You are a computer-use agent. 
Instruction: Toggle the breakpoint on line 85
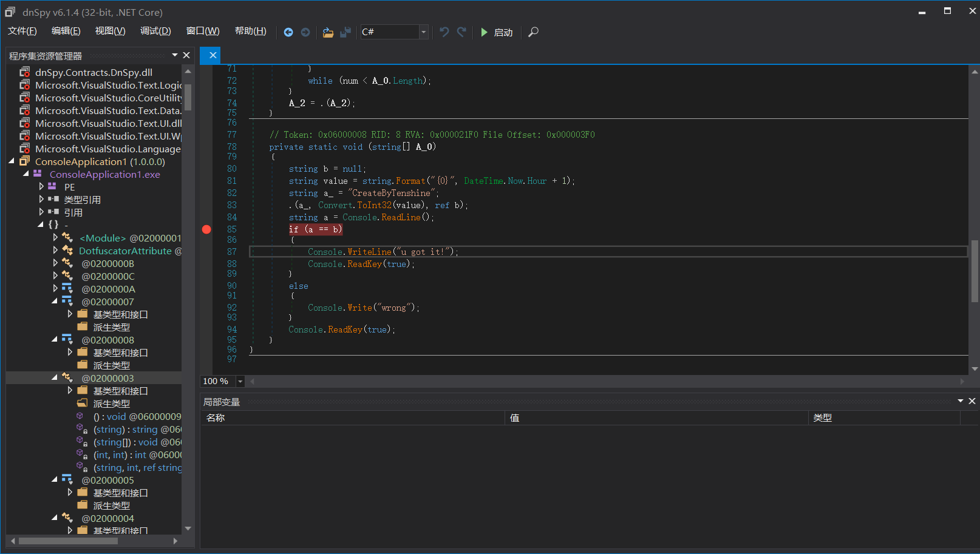tap(206, 229)
